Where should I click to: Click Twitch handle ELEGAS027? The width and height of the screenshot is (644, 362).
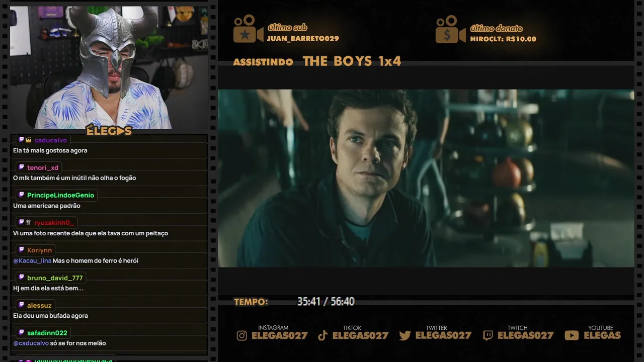coord(526,335)
